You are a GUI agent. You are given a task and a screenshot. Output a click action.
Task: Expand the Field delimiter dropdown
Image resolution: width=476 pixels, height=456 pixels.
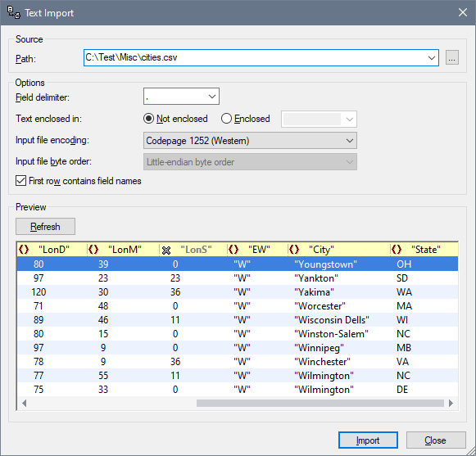click(181, 97)
